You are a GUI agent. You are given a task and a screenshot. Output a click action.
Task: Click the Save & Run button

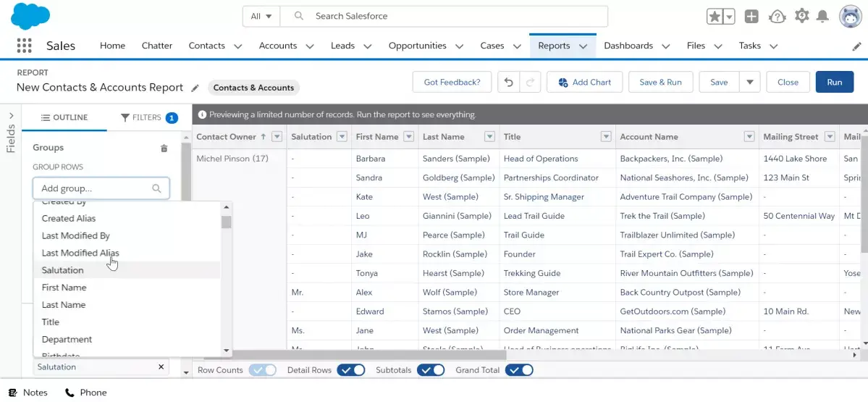point(660,82)
